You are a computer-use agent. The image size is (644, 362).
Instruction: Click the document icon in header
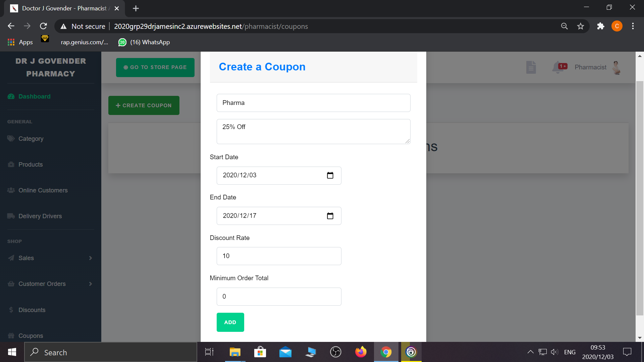[x=531, y=67]
